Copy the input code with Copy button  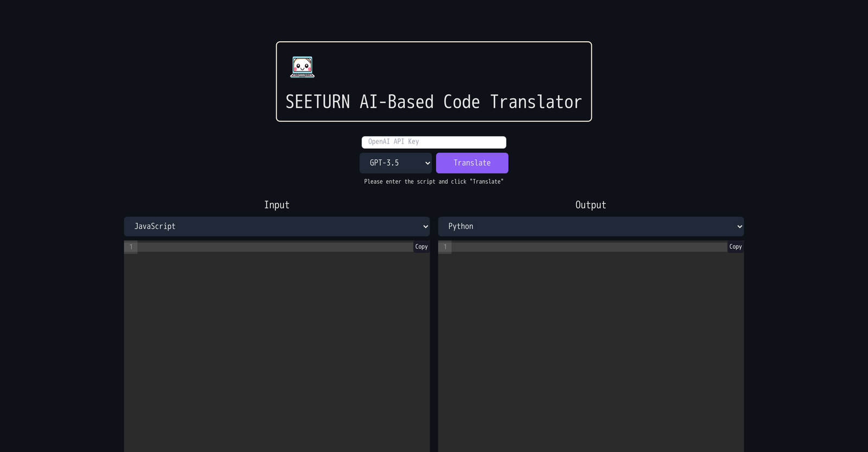(422, 247)
